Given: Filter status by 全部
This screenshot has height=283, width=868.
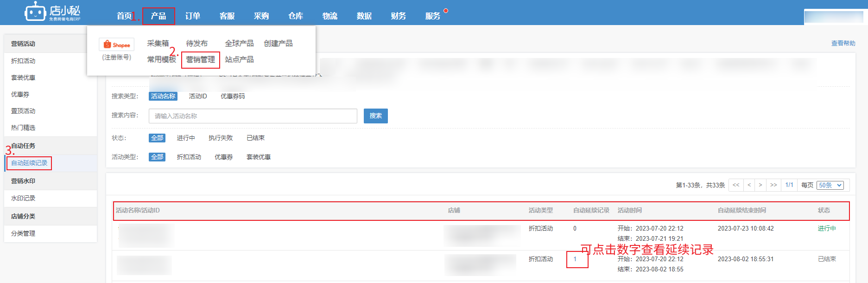Looking at the screenshot, I should (157, 138).
